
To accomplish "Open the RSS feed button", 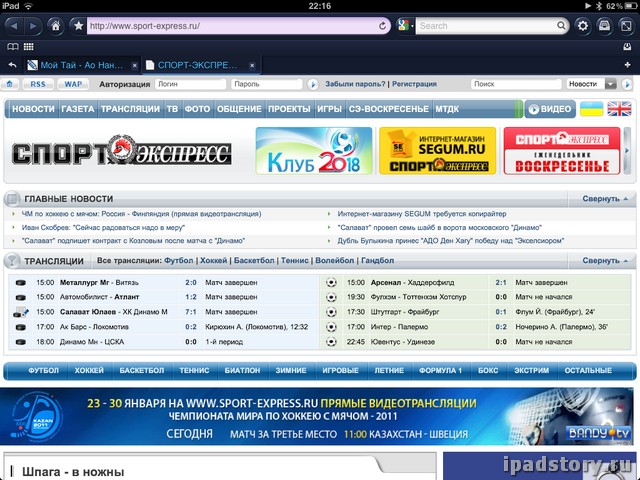I will click(x=38, y=84).
